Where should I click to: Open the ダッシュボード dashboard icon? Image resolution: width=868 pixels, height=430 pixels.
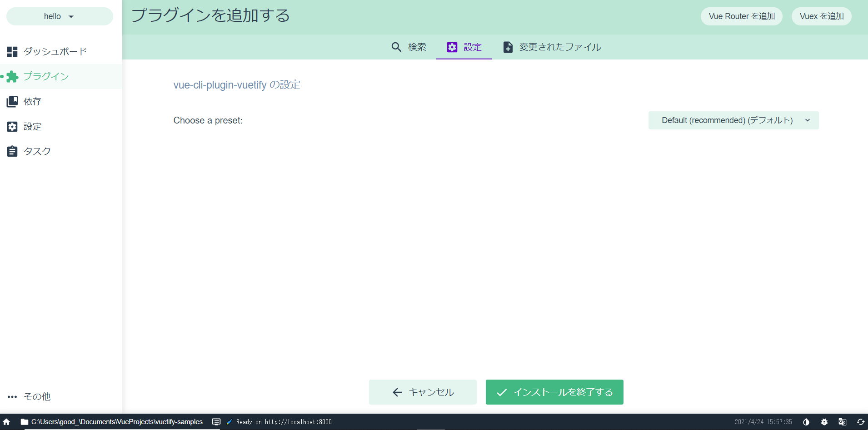click(x=12, y=51)
